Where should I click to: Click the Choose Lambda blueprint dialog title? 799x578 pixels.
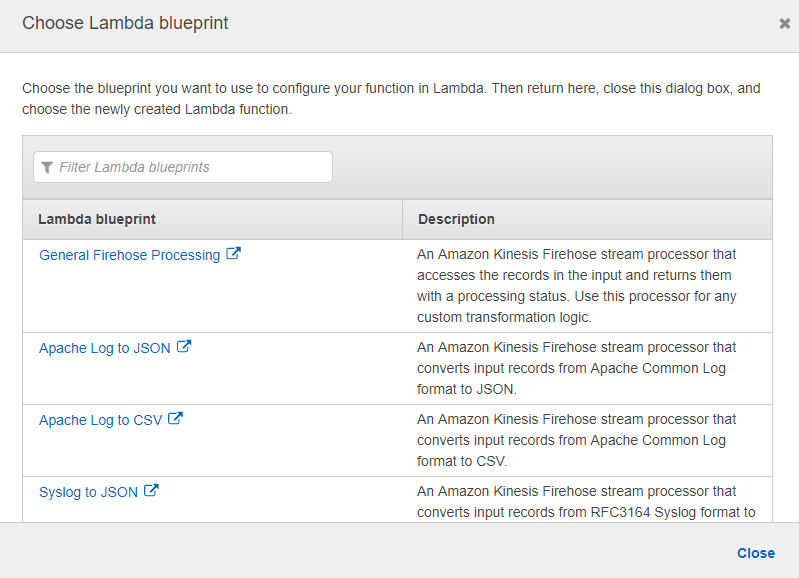point(125,23)
